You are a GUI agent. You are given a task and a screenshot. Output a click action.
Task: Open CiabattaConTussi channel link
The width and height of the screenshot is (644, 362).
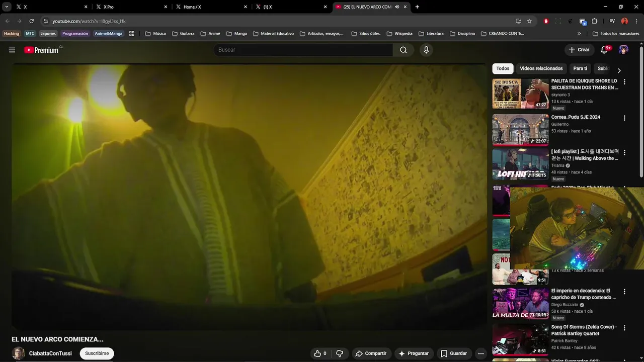pos(50,353)
